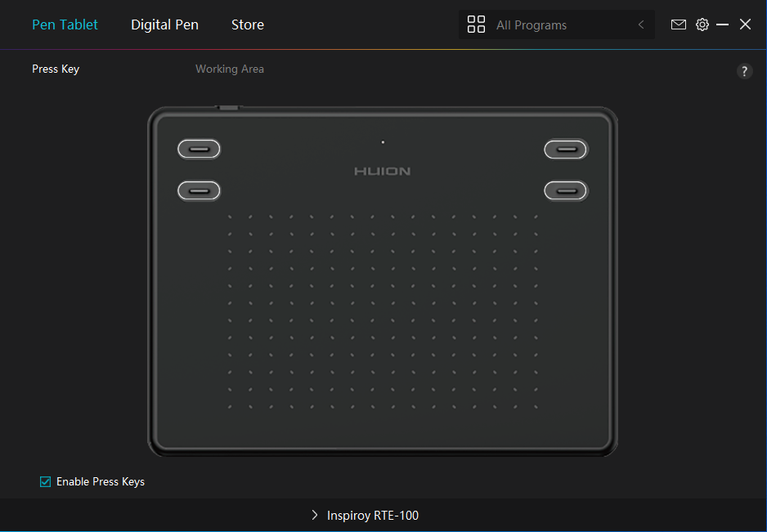The width and height of the screenshot is (767, 532).
Task: Click the bottom-right press key on tablet
Action: (566, 190)
